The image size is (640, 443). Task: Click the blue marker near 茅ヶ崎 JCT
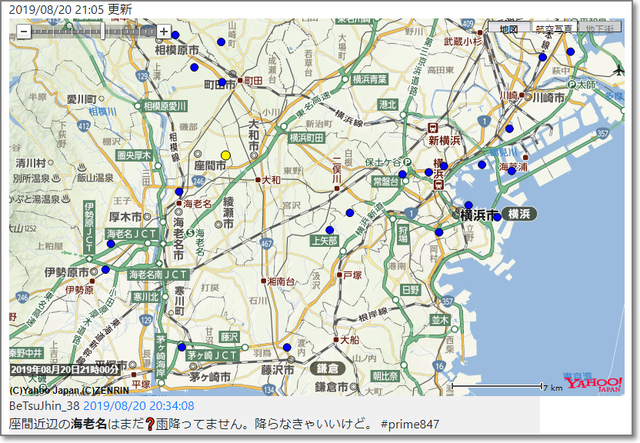[x=182, y=346]
